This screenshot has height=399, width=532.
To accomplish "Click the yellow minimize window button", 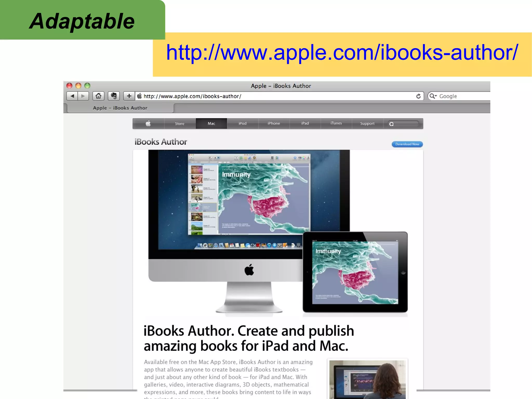I will (x=78, y=86).
